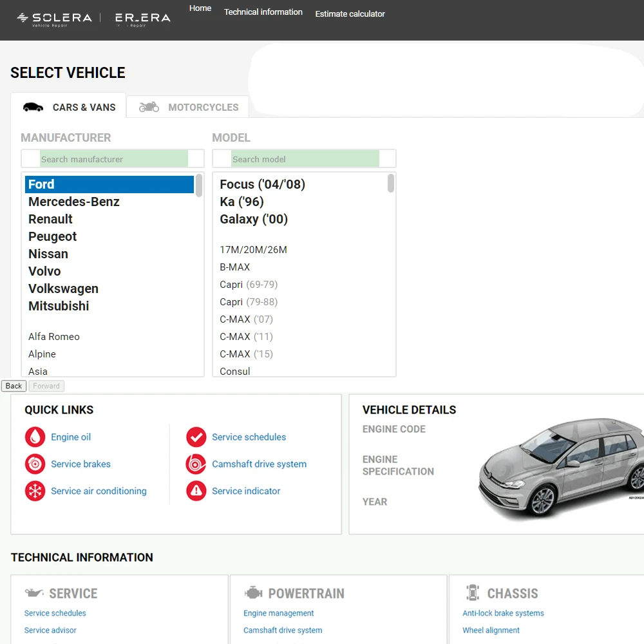
Task: Click the Engine oil droplet icon
Action: (35, 437)
